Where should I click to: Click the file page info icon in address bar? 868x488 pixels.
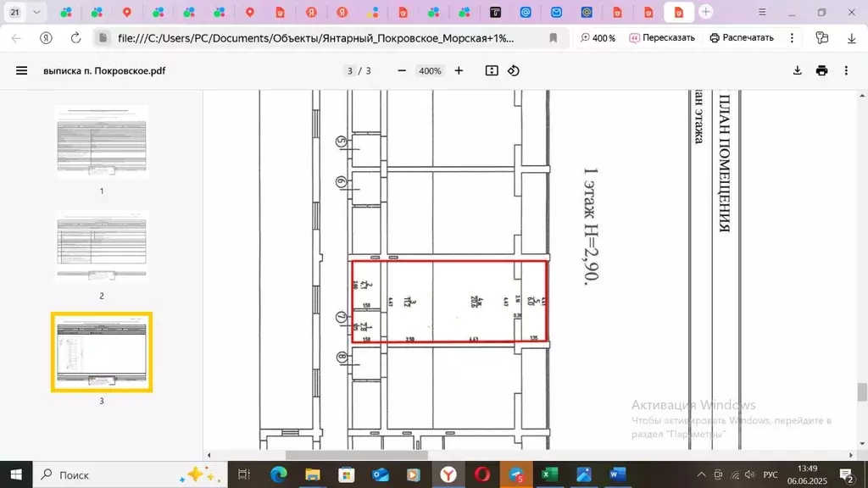click(x=103, y=38)
